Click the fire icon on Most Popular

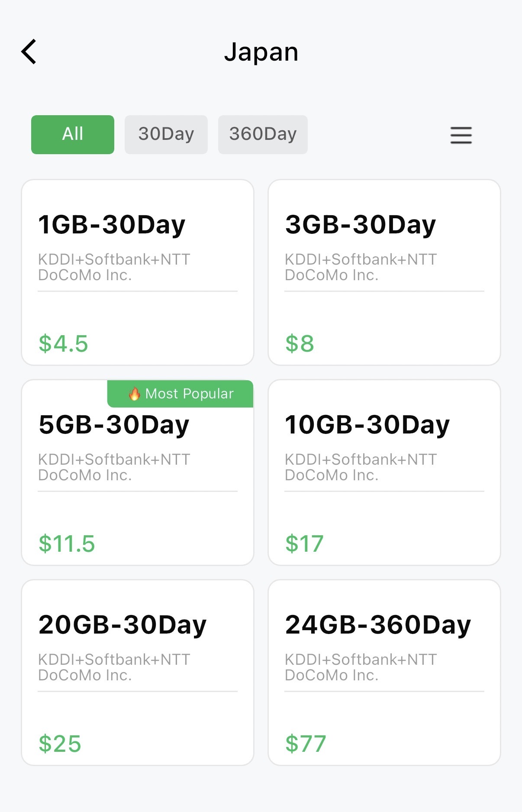(x=134, y=394)
